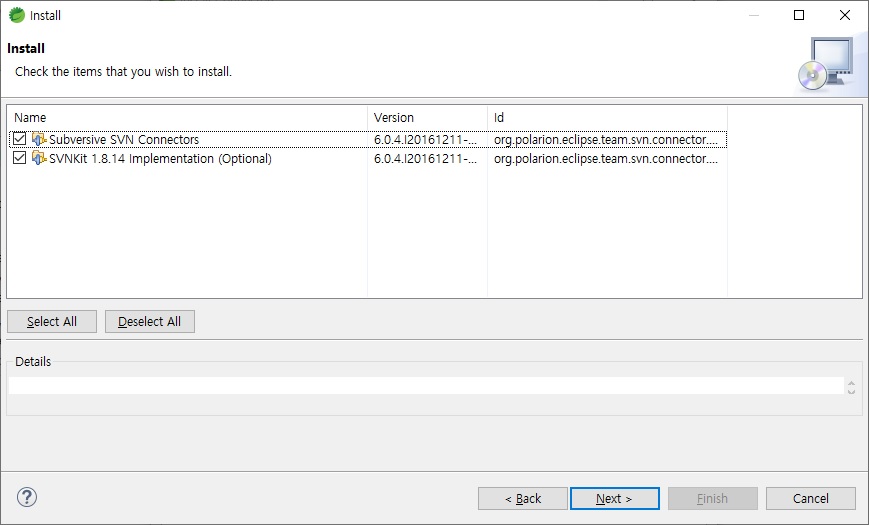Image resolution: width=869 pixels, height=525 pixels.
Task: Uncheck the Subversive SVN Connectors checkbox
Action: click(19, 139)
